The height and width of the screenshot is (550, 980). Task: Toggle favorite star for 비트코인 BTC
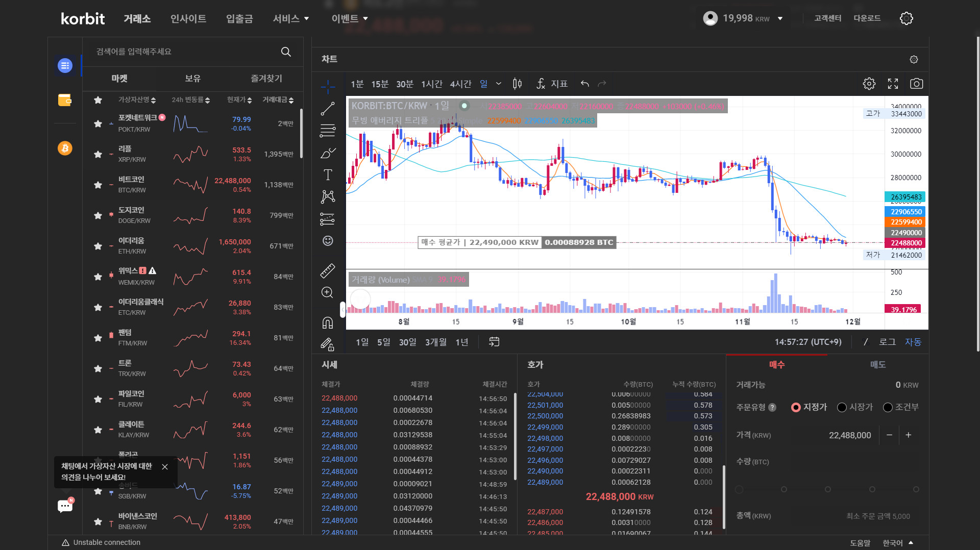pos(98,185)
